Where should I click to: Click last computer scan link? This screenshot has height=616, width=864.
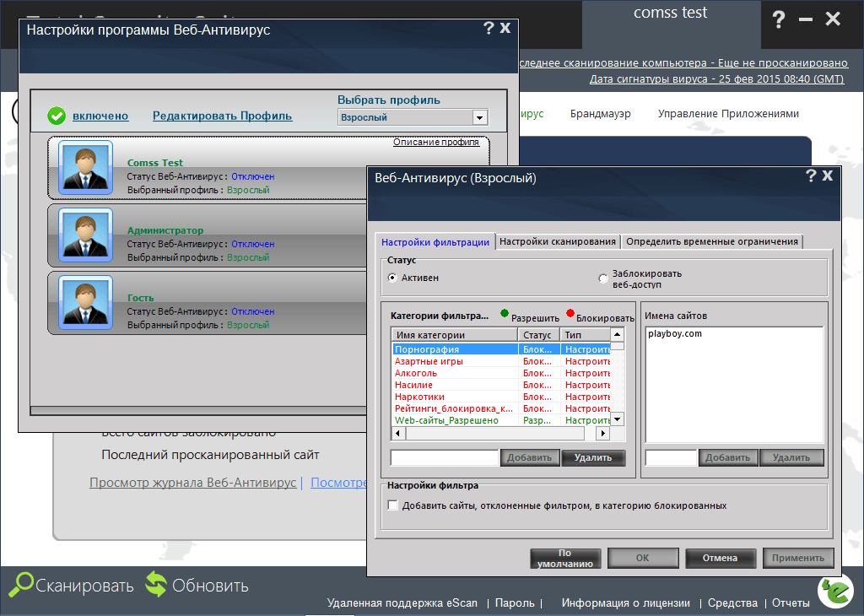point(683,62)
